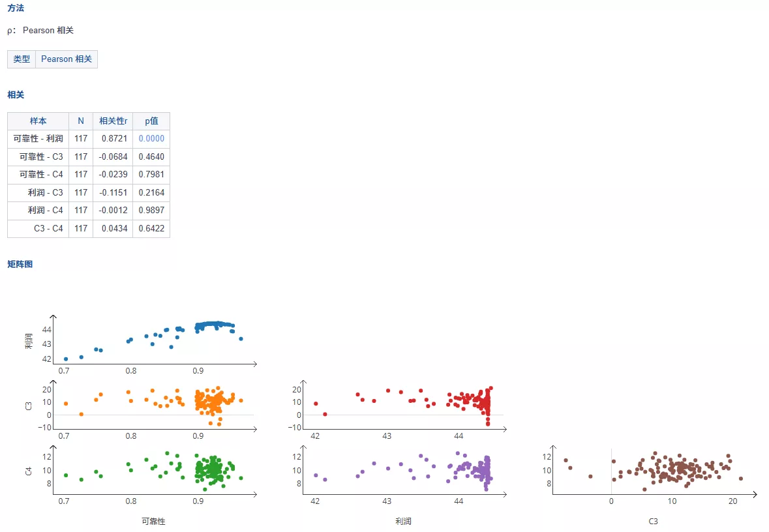Click the -0.1151 correlation value cell
Image resolution: width=769 pixels, height=532 pixels.
pos(113,192)
